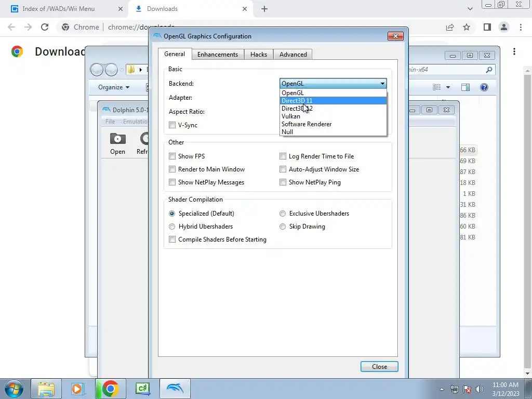Switch to the Enhancements tab
This screenshot has width=532, height=399.
tap(218, 54)
